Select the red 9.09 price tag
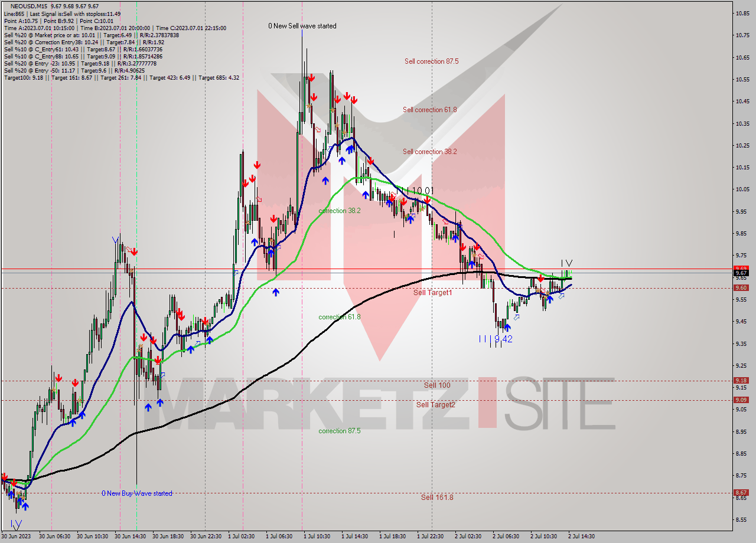This screenshot has height=543, width=756. [741, 400]
